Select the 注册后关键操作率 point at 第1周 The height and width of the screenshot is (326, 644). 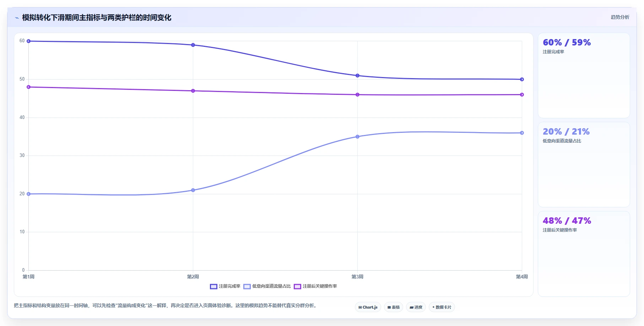pos(29,87)
